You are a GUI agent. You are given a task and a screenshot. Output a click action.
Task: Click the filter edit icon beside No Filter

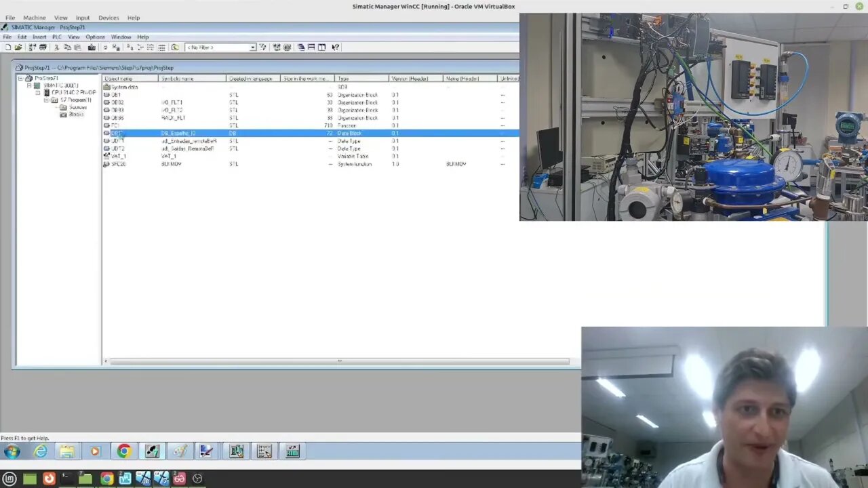click(x=263, y=47)
